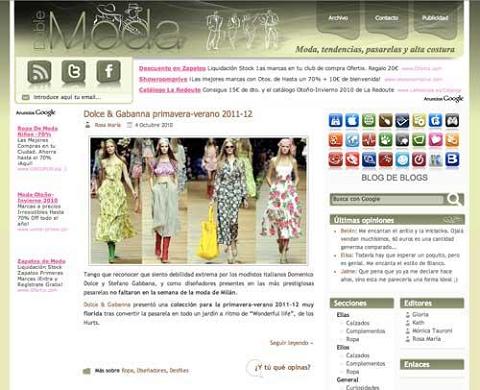Open editor Rosa María's profile in Editores
This screenshot has width=480, height=390.
[x=426, y=339]
